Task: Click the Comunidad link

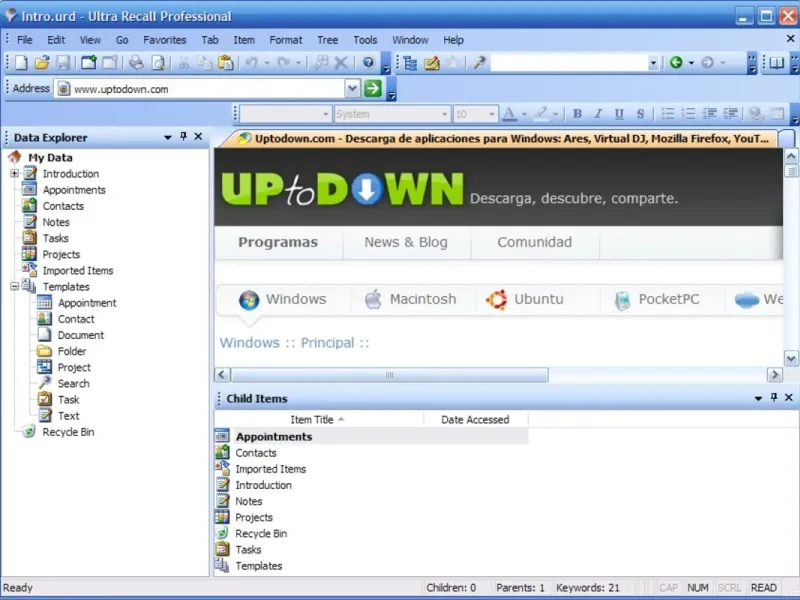Action: tap(534, 242)
